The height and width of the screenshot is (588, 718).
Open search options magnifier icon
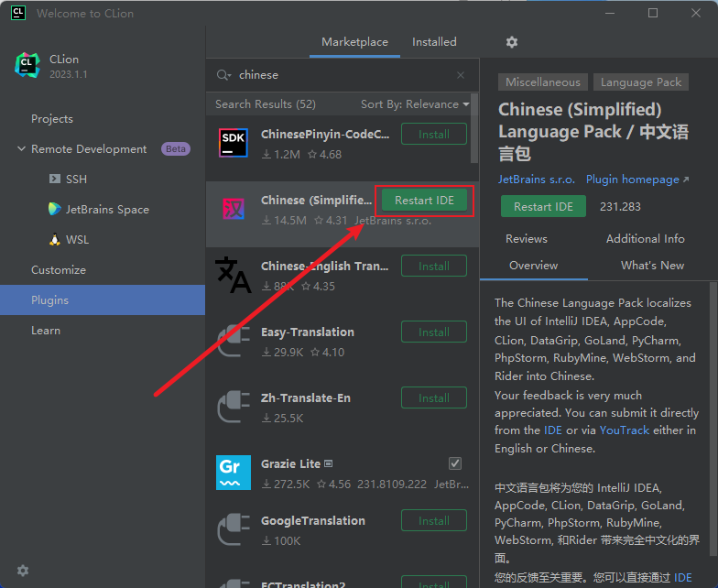223,75
